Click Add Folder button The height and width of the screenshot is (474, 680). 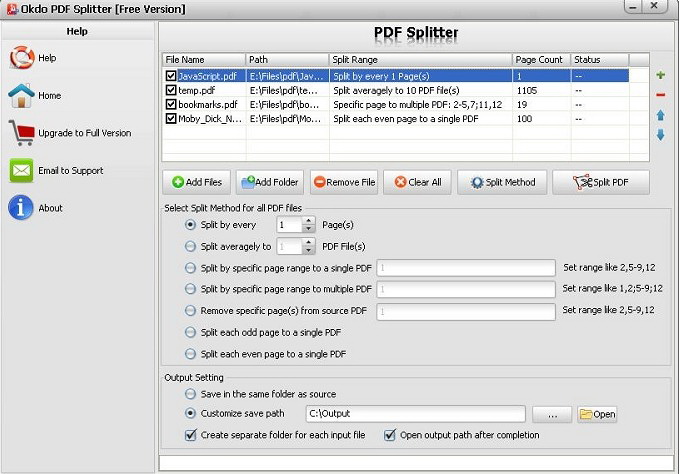tap(270, 182)
